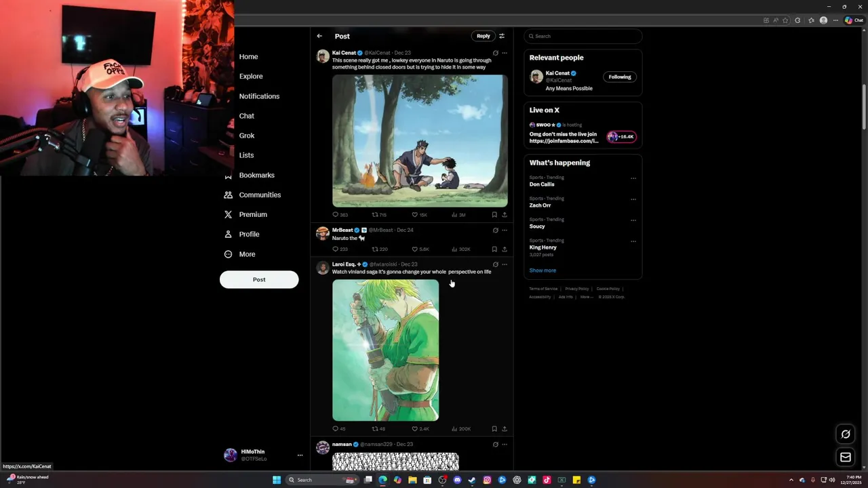Open Discord from the taskbar
The height and width of the screenshot is (488, 868).
(x=457, y=480)
